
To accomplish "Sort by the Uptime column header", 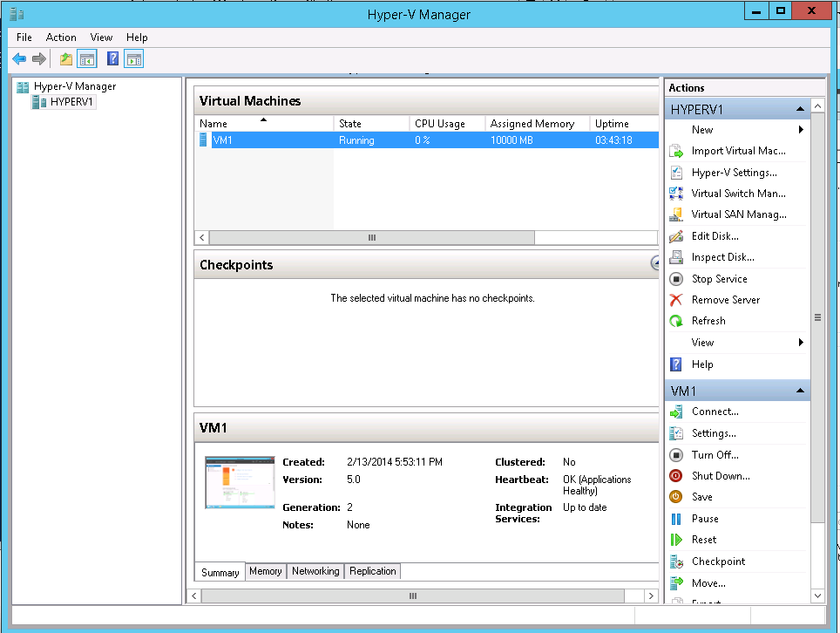I will point(624,124).
